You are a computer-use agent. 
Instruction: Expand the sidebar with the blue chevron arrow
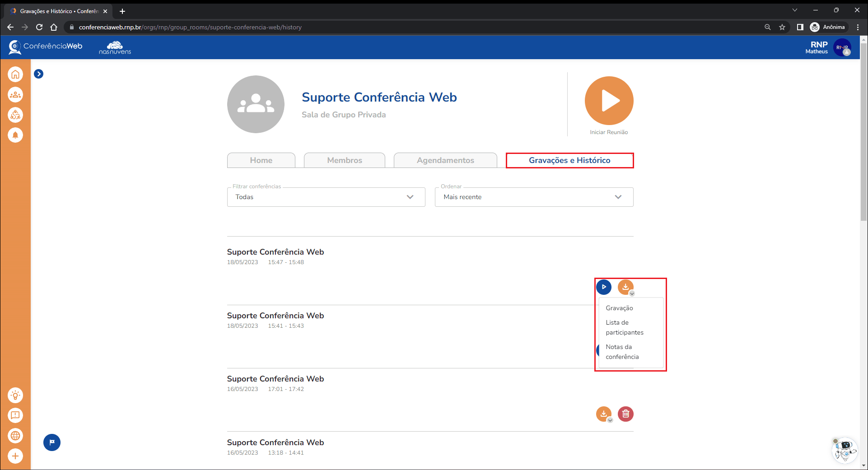[x=39, y=74]
